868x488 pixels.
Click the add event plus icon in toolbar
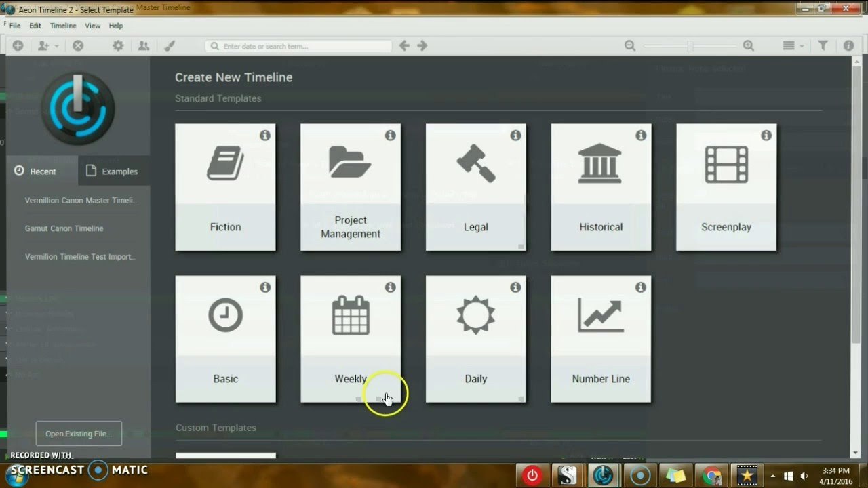[18, 45]
